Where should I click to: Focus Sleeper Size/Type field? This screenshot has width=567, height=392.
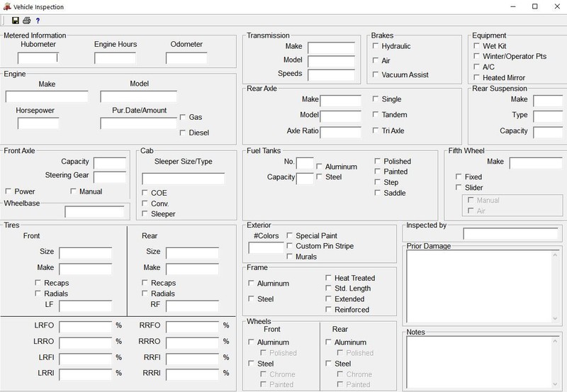(x=184, y=179)
